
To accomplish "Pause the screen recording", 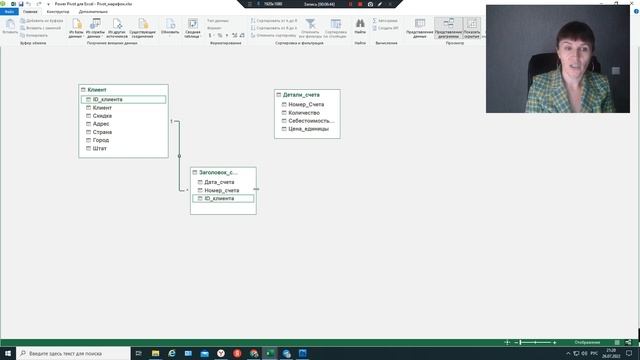I will click(350, 4).
